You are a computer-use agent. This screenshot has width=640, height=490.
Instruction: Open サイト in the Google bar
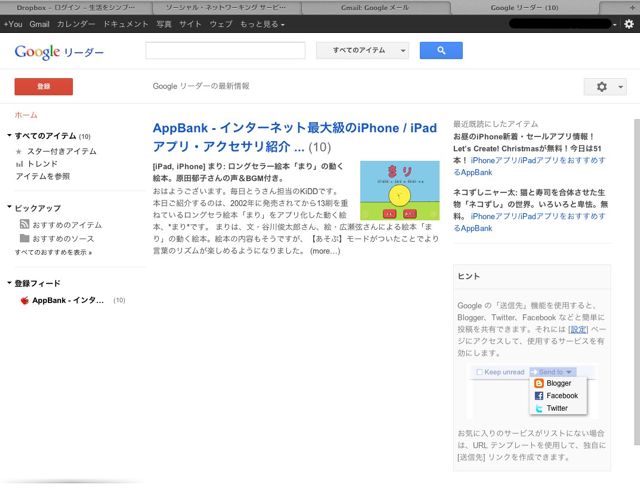click(x=190, y=24)
